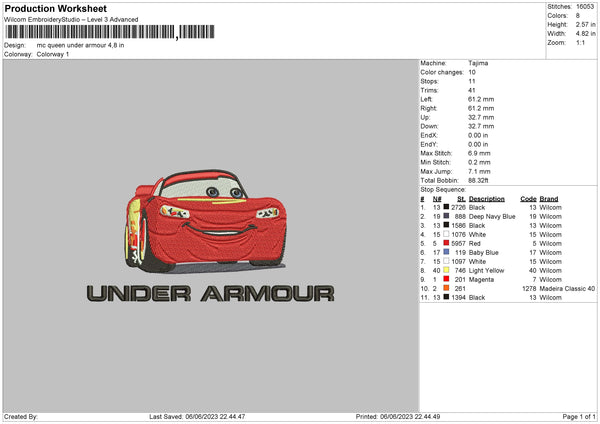The width and height of the screenshot is (600, 424).
Task: Click the 'Up:' measurement label
Action: 425,117
